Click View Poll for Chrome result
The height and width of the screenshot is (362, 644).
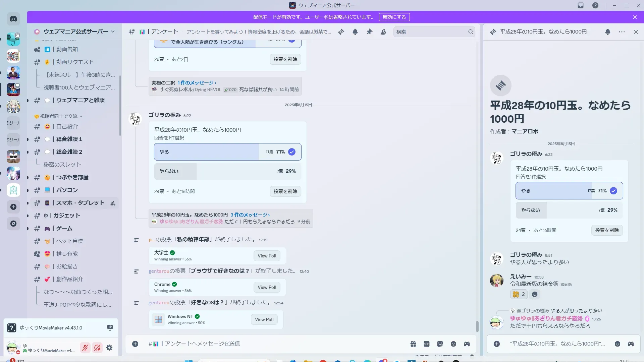pyautogui.click(x=267, y=287)
